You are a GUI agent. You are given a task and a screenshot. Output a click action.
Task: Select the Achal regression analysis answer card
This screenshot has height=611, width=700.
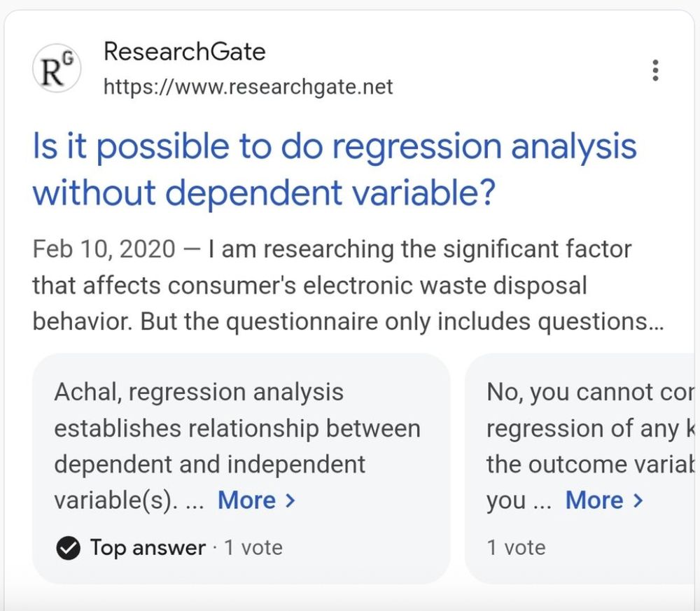tap(241, 469)
